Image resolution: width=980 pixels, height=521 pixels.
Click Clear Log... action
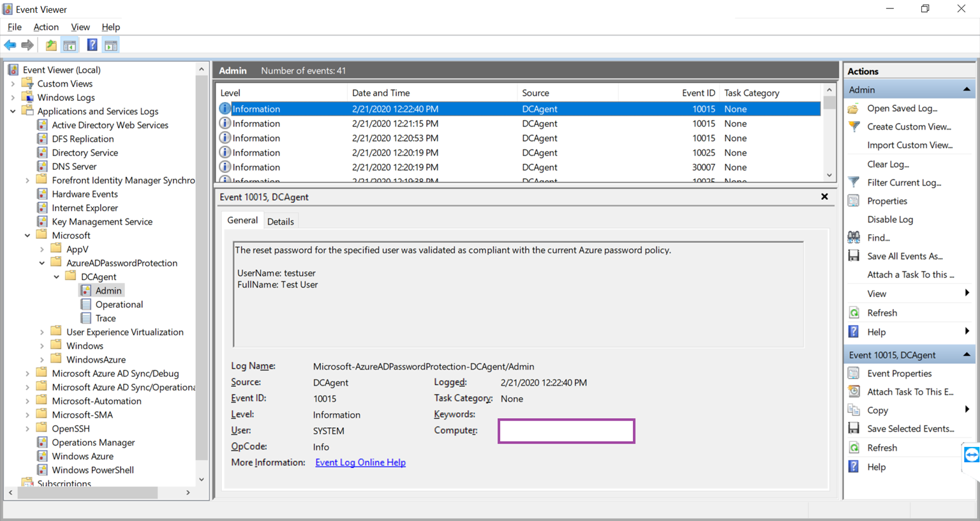click(888, 164)
